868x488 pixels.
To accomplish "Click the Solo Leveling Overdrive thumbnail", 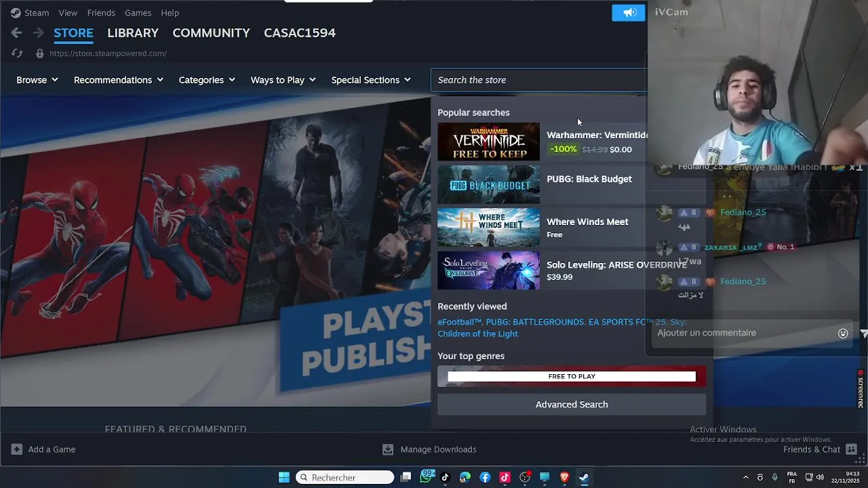I will pyautogui.click(x=488, y=270).
